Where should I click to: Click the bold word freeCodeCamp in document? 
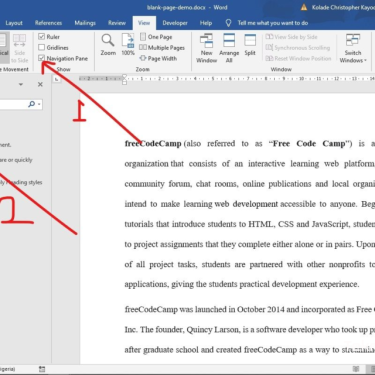click(153, 144)
